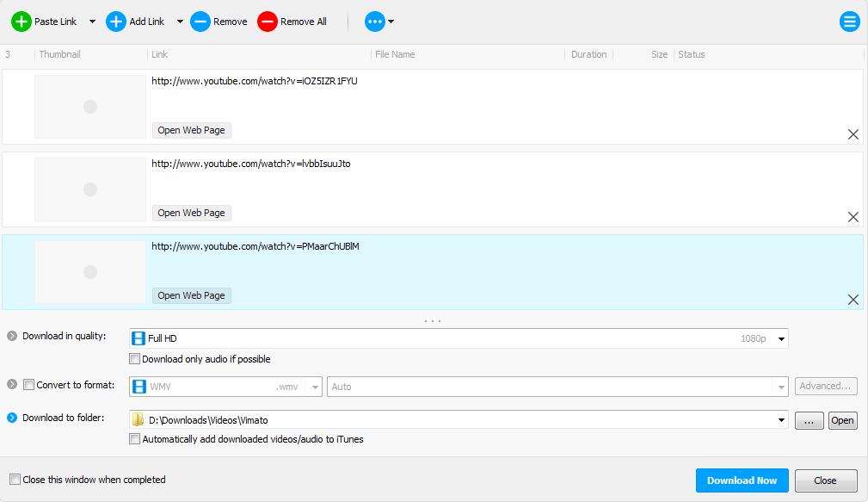Open Web Page for the lvbbIsuuJto link

point(192,213)
